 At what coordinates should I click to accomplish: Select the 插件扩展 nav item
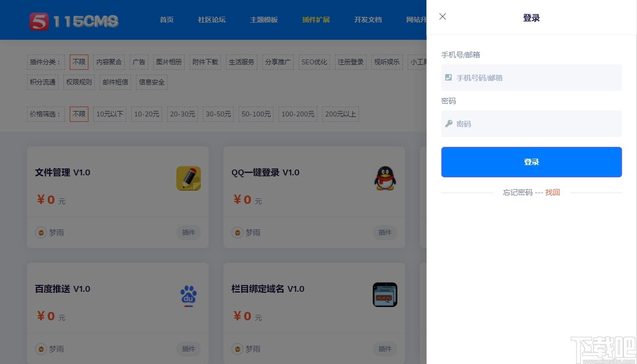(316, 20)
